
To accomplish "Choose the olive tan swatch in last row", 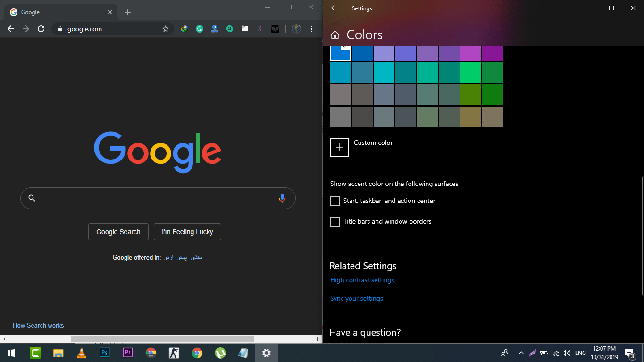I will [x=471, y=117].
